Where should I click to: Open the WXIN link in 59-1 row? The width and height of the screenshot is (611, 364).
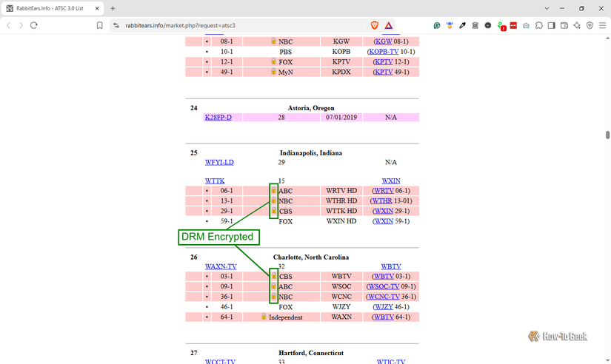[384, 221]
